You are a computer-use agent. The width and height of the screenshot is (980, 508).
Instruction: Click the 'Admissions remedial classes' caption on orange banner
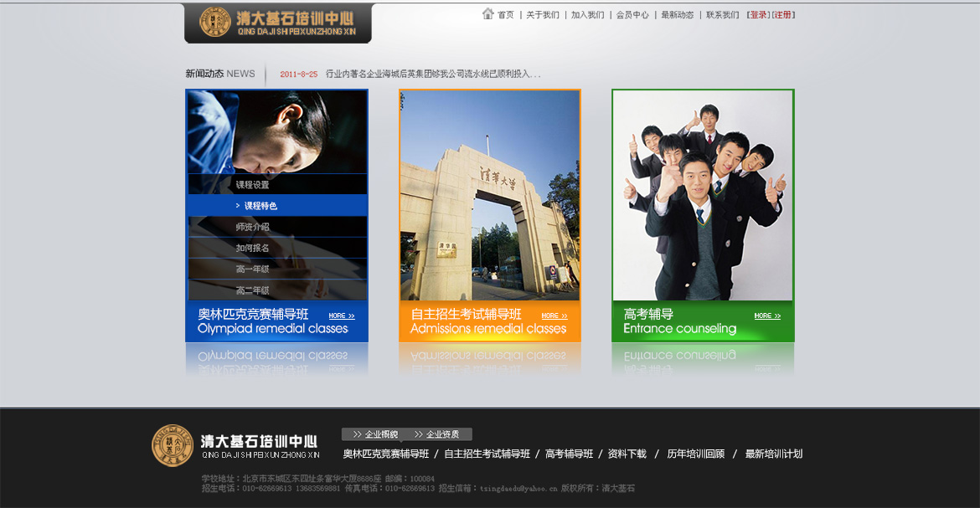[488, 329]
